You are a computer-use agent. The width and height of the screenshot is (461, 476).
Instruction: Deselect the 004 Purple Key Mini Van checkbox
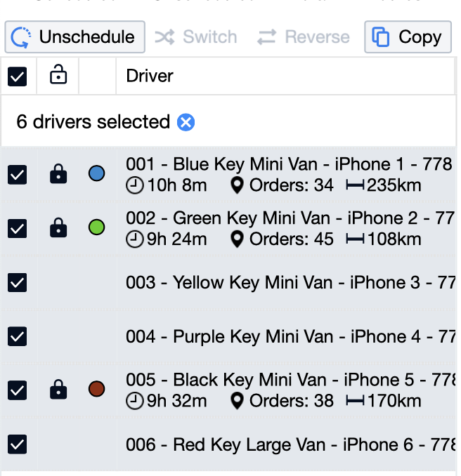coord(17,336)
